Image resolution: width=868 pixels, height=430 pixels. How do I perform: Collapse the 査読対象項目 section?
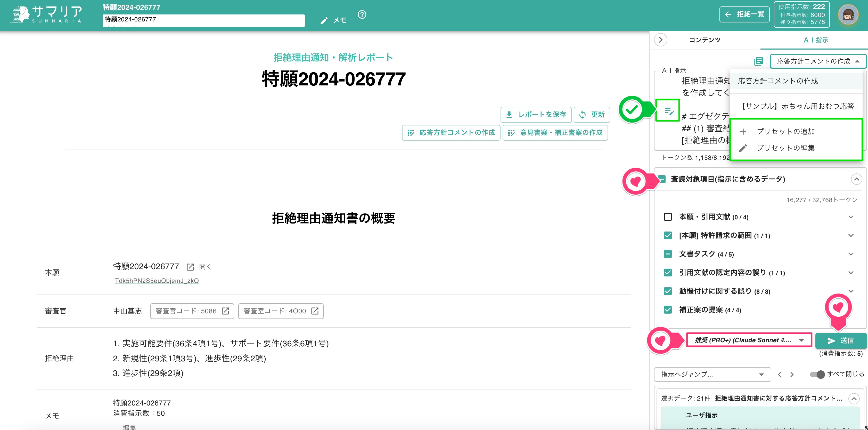tap(856, 179)
